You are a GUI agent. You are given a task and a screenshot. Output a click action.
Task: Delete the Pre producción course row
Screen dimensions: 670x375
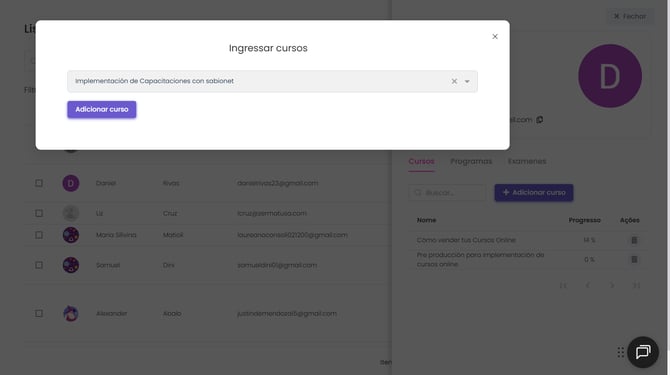[634, 259]
